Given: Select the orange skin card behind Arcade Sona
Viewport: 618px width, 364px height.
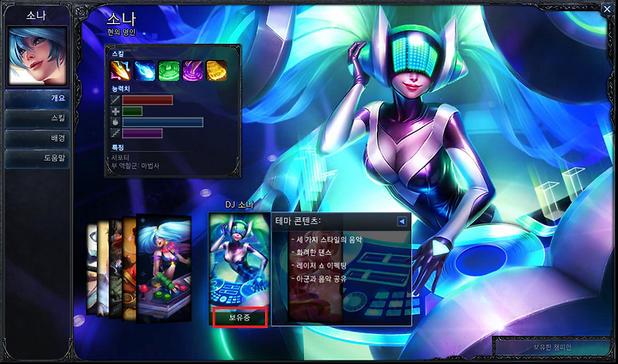Looking at the screenshot, I should pyautogui.click(x=130, y=268).
